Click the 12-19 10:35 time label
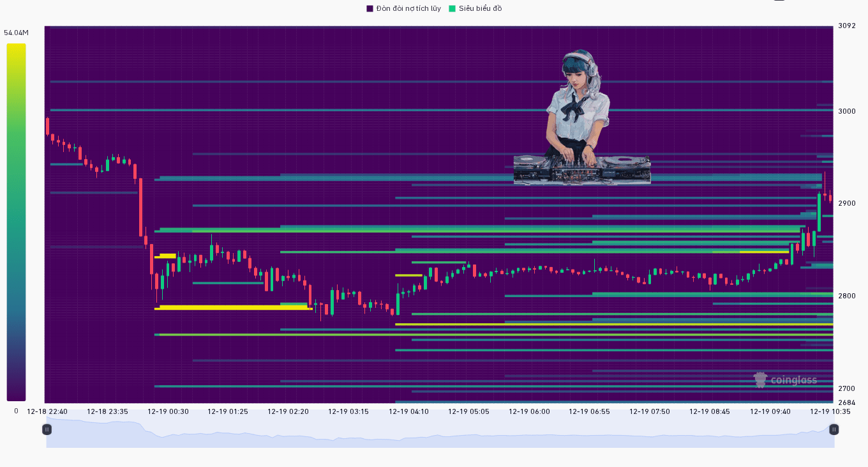The height and width of the screenshot is (467, 868). tap(830, 411)
